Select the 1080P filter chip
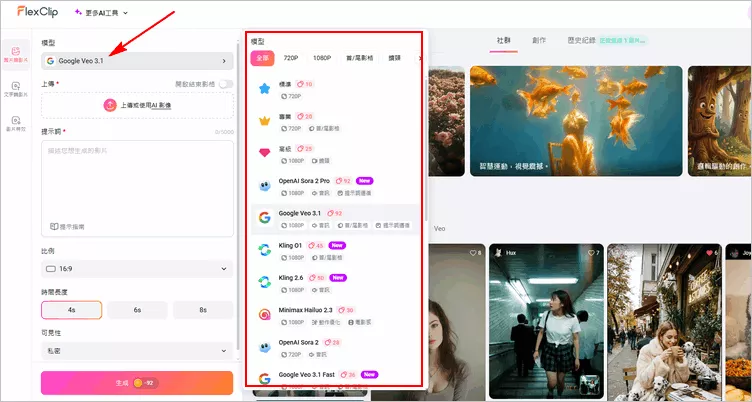This screenshot has width=752, height=402. [322, 58]
